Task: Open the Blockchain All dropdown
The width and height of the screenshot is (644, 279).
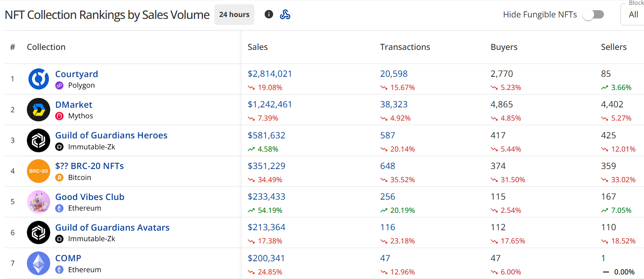Action: 633,14
